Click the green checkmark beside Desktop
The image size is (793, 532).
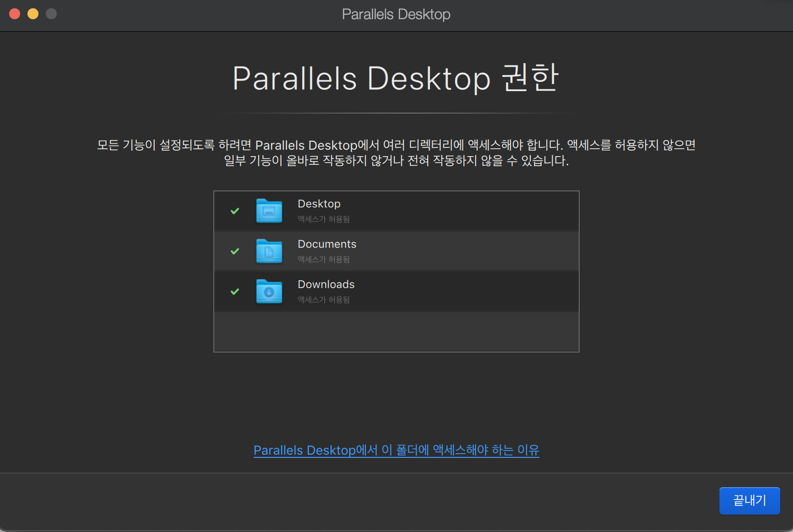[x=235, y=211]
